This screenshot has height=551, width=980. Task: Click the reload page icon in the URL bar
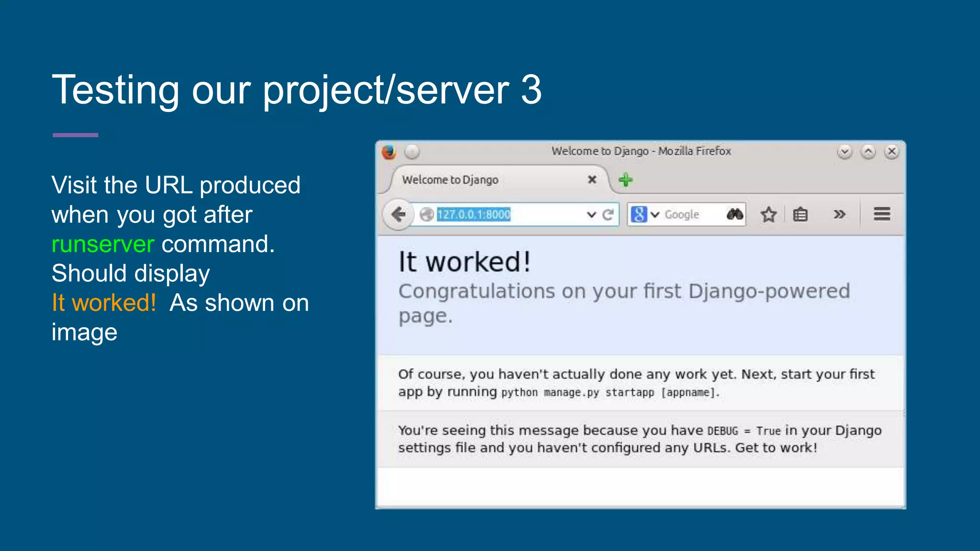608,215
